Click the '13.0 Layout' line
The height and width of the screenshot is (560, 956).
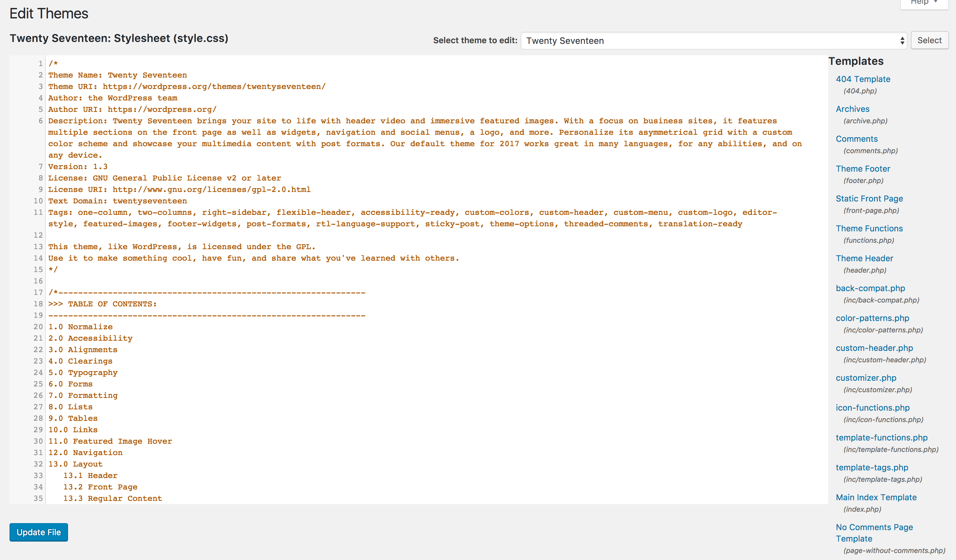click(x=76, y=464)
